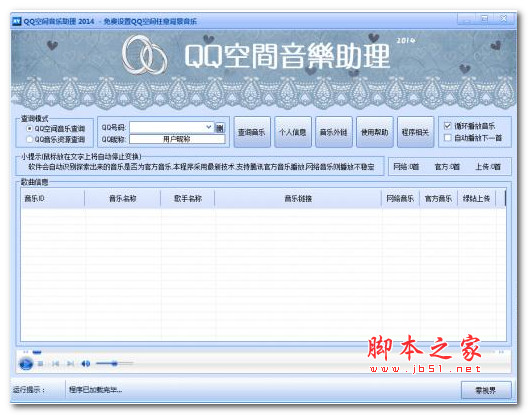Click the 查询音乐 button

tap(252, 132)
